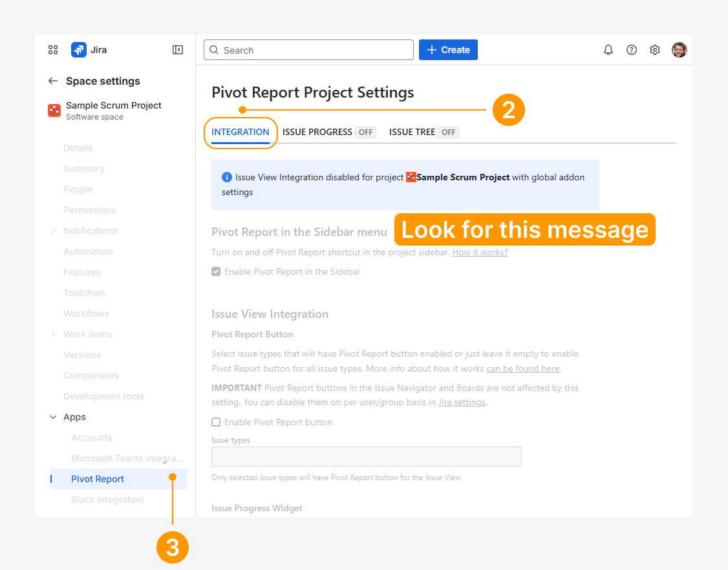Click the Jira logo icon

click(78, 50)
